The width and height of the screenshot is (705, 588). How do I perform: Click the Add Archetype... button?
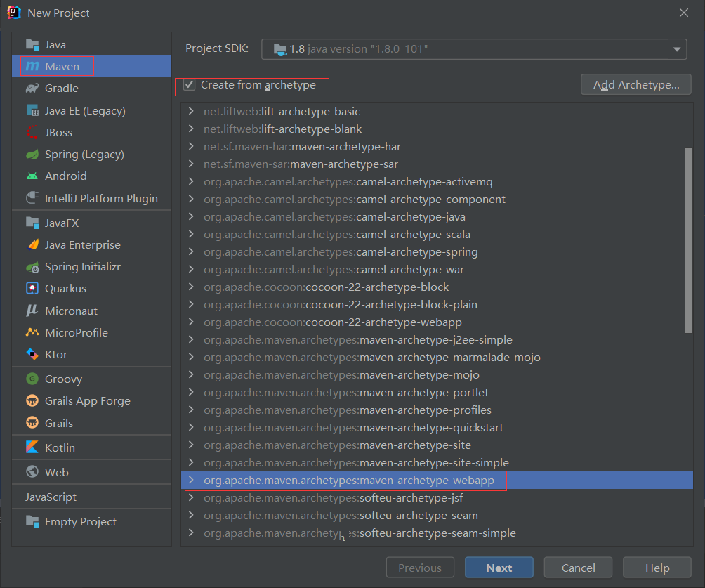[x=635, y=84]
